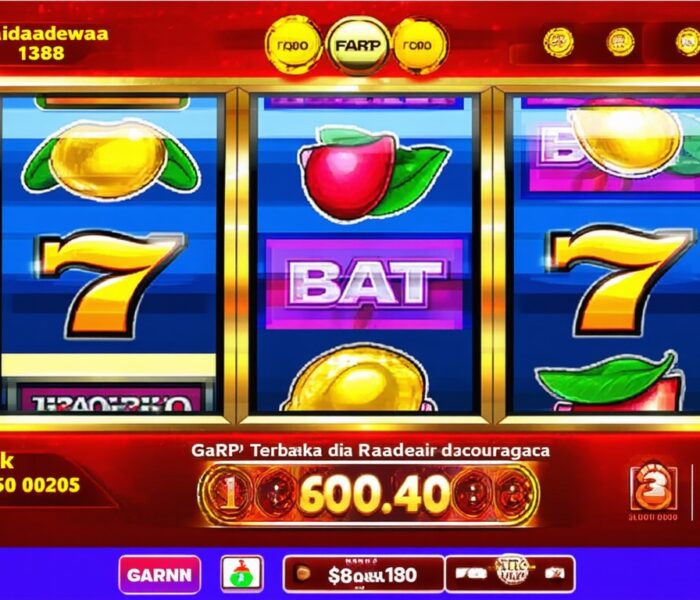Open the green money bag icon
Screen dimensions: 700x600
(x=242, y=574)
